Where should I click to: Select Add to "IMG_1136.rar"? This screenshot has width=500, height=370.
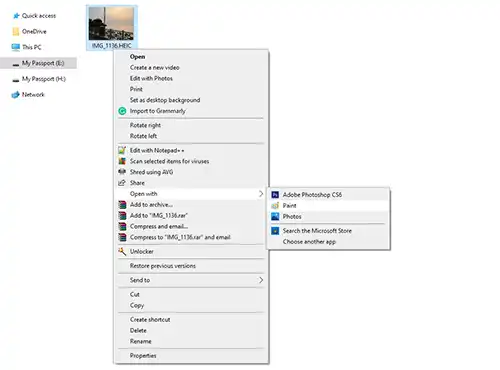[x=191, y=216]
